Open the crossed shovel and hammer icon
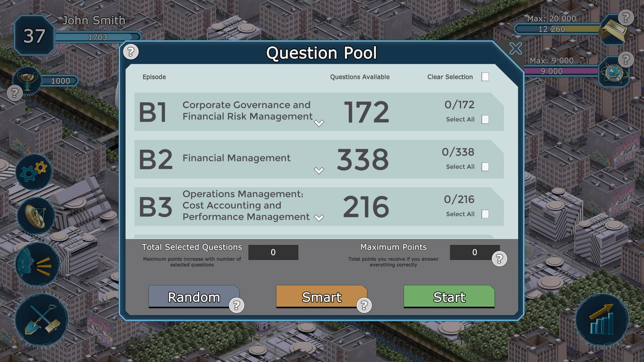Viewport: 644px width, 362px height. pyautogui.click(x=42, y=320)
